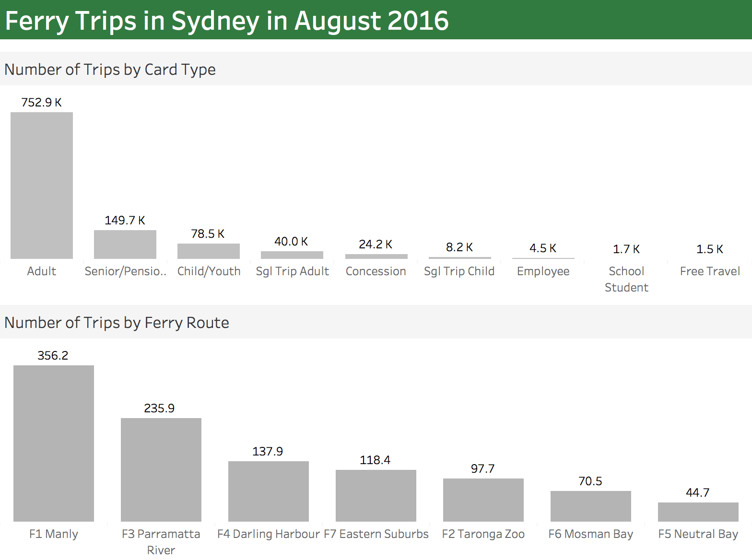Select the Senior/Pensioner bar
The height and width of the screenshot is (560, 752).
tap(125, 245)
